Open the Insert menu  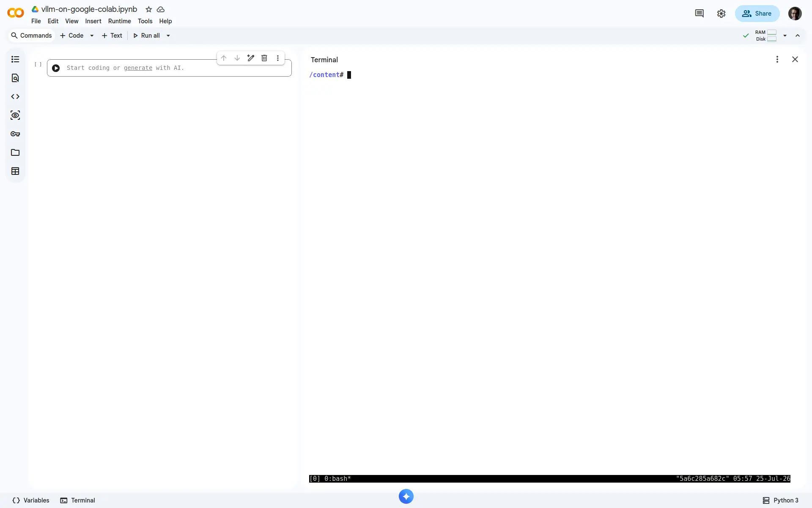click(93, 21)
